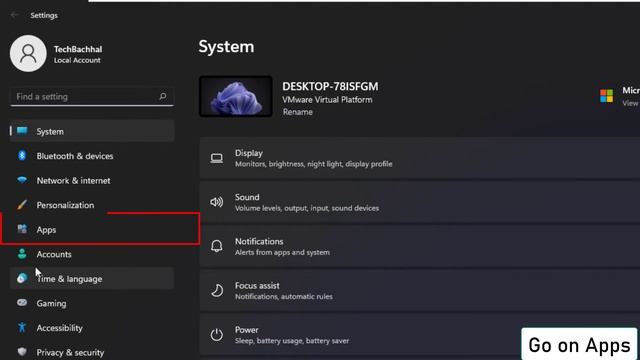Click the search magnifier icon
The image size is (640, 360).
162,96
